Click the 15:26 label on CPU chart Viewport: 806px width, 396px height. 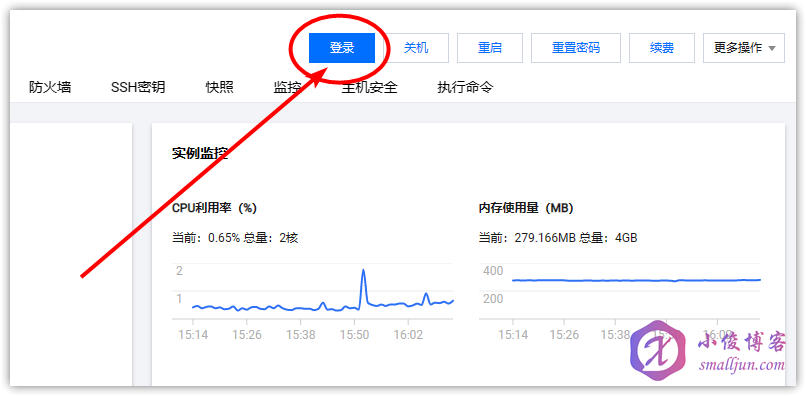[247, 335]
